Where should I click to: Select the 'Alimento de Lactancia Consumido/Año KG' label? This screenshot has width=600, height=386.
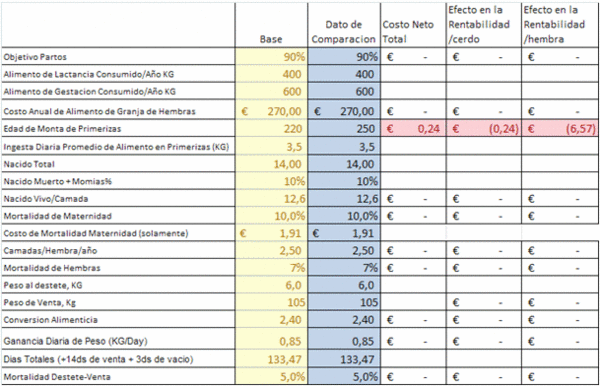89,74
